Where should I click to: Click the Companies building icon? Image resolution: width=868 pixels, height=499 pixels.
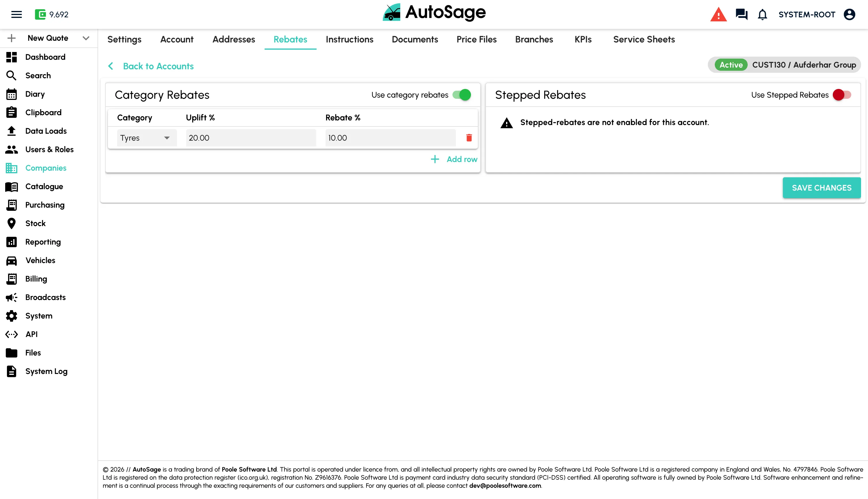click(11, 168)
